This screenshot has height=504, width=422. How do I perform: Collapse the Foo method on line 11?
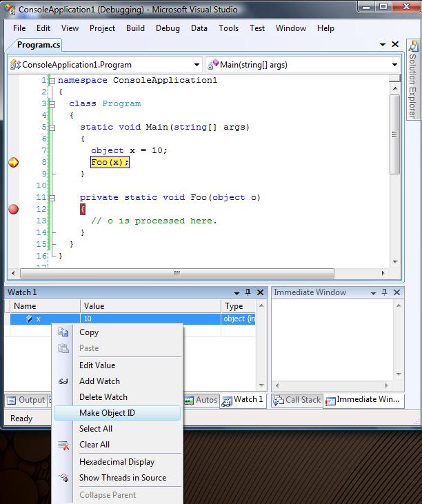(x=52, y=198)
